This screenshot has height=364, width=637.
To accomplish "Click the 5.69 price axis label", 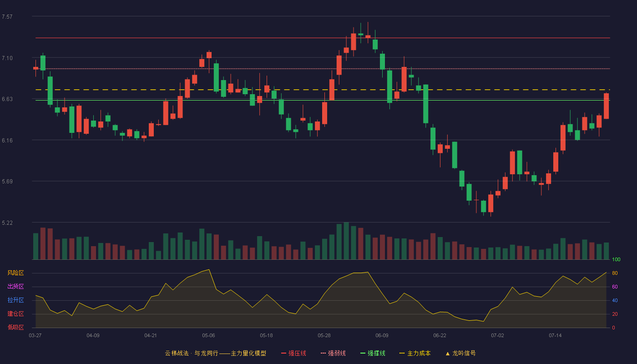I will [x=7, y=182].
